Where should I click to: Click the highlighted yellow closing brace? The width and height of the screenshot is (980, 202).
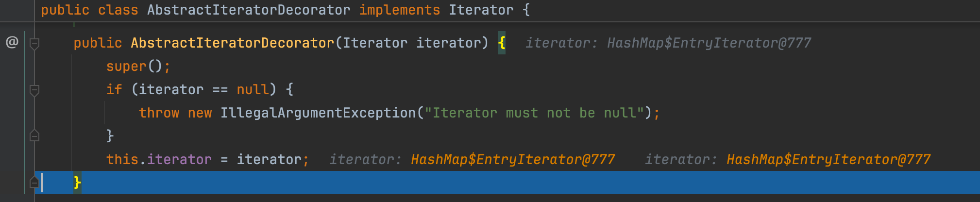[77, 183]
